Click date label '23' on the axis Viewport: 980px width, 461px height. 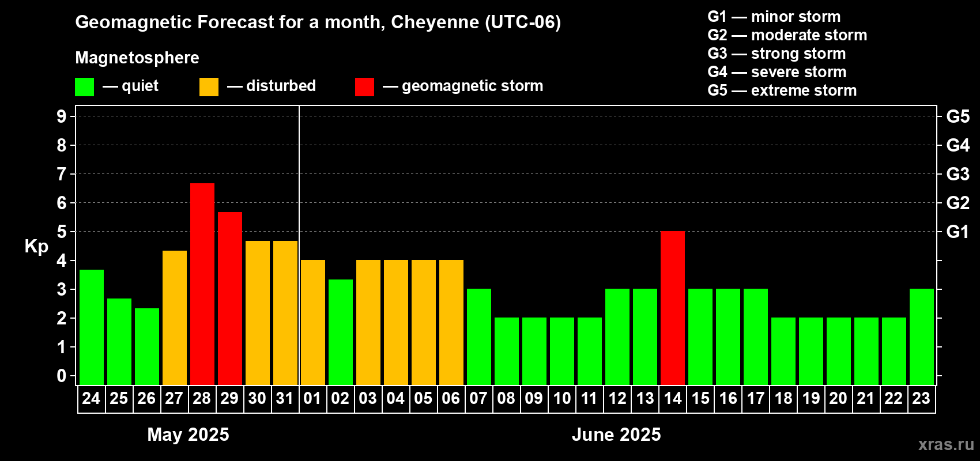click(x=921, y=399)
